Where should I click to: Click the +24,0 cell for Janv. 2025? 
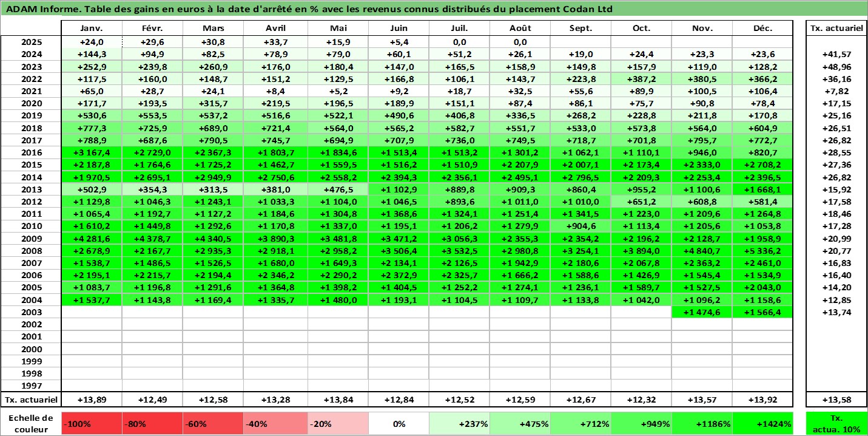(92, 42)
